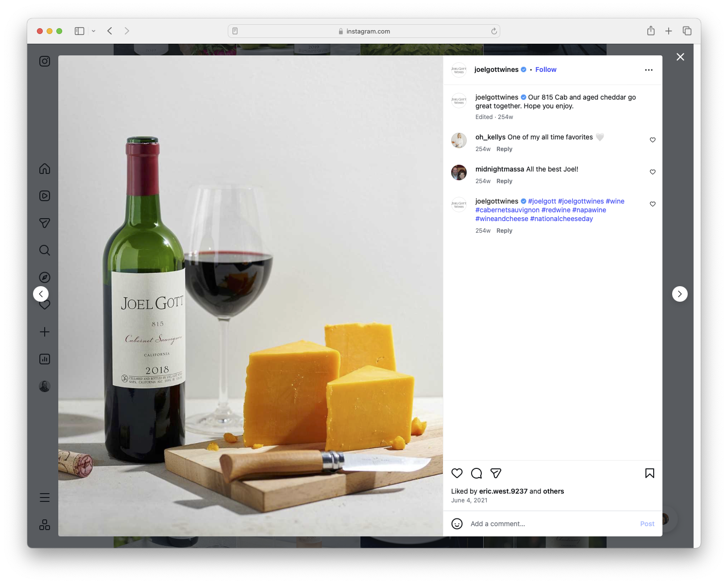The height and width of the screenshot is (584, 728).
Task: Click the oh_kellys avatar
Action: pyautogui.click(x=459, y=140)
